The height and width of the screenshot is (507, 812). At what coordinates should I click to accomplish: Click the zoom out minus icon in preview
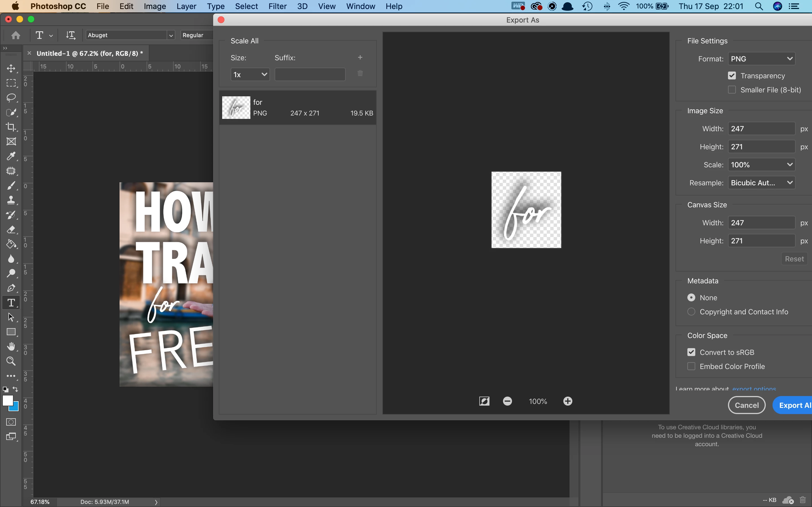tap(507, 401)
